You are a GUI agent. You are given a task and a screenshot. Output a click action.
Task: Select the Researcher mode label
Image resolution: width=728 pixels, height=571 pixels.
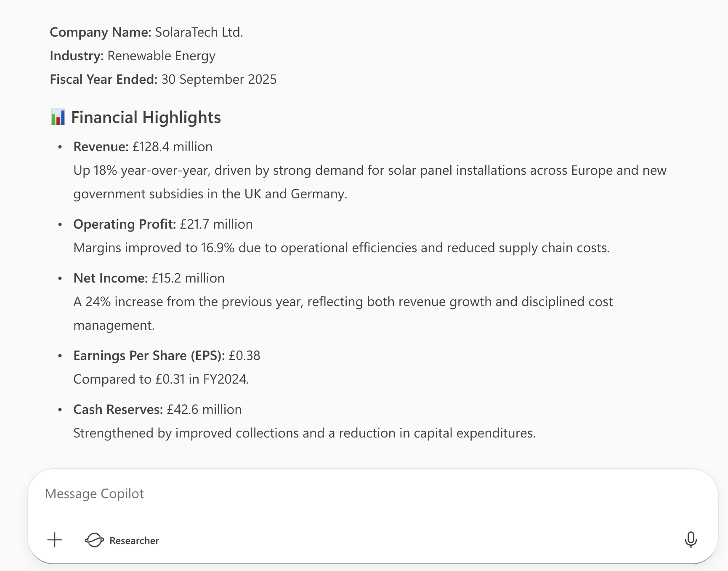point(134,541)
